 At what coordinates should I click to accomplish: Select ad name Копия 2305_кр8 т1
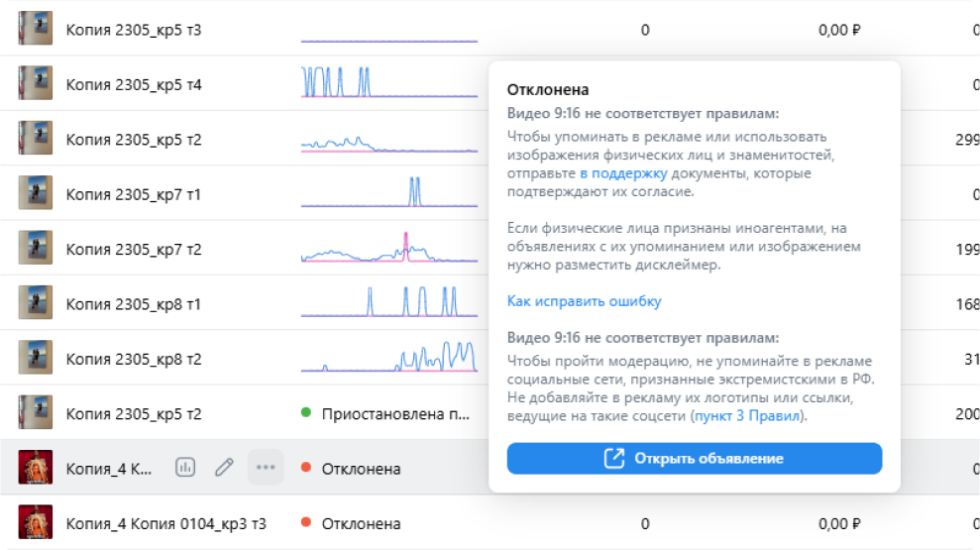[x=134, y=304]
